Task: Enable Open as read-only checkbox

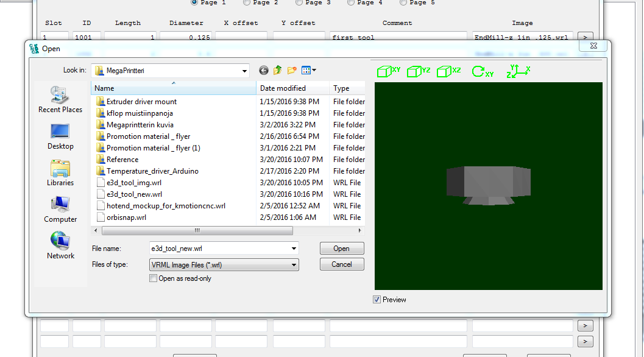Action: (x=154, y=278)
